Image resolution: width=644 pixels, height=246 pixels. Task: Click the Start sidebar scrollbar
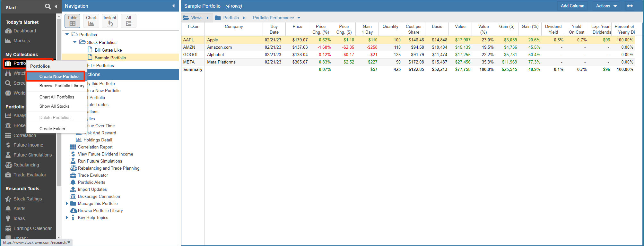pos(59,103)
